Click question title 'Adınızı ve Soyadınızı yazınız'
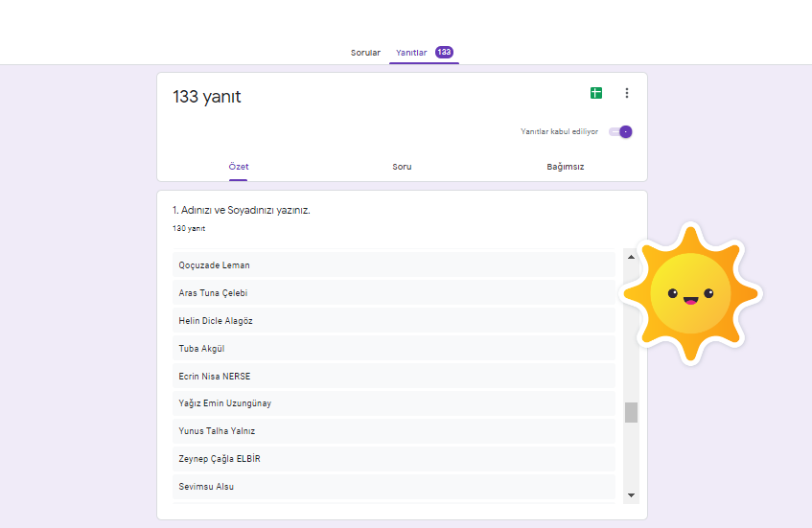Viewport: 812px width, 528px height. point(242,210)
